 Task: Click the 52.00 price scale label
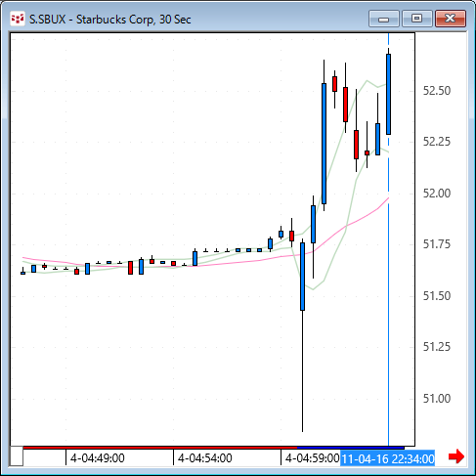coord(437,194)
